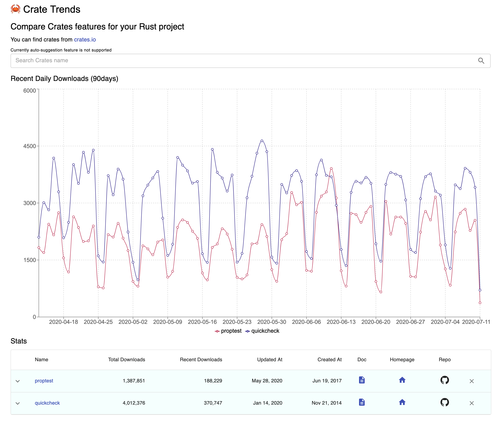Viewport: 504px width, 421px height.
Task: Open proptest homepage icon
Action: (402, 380)
